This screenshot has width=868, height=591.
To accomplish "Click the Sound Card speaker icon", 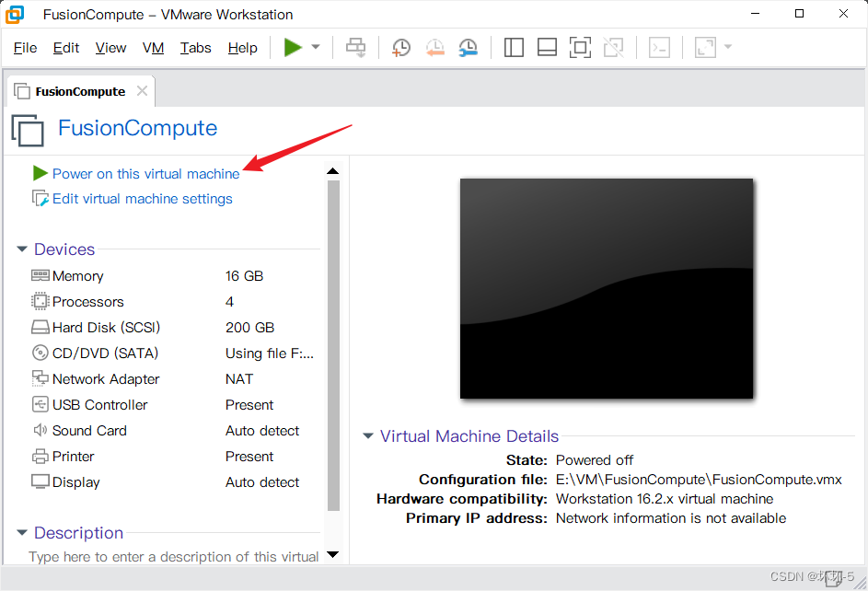I will click(40, 430).
